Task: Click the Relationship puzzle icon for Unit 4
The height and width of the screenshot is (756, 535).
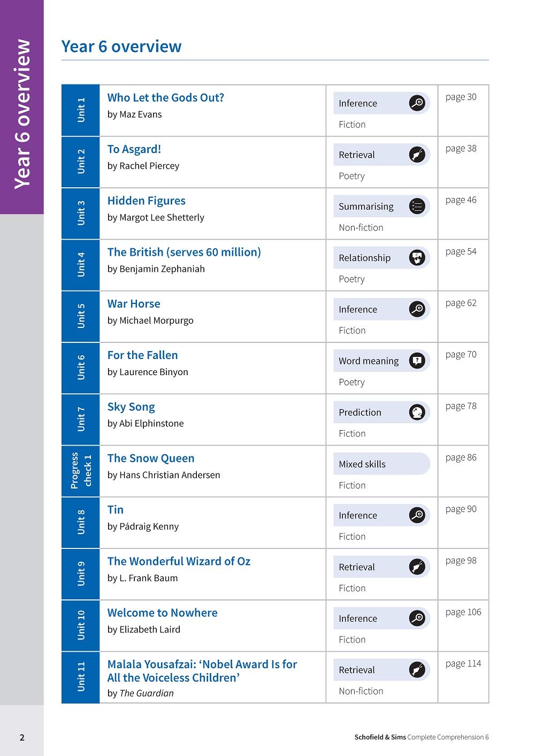Action: 417,257
